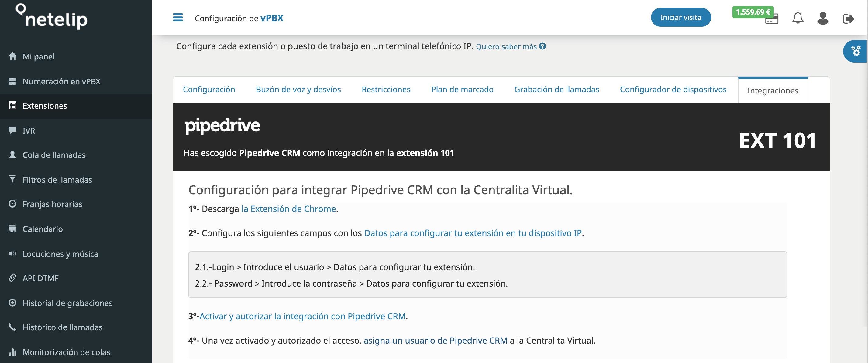868x363 pixels.
Task: Click the help question mark icon
Action: 542,46
